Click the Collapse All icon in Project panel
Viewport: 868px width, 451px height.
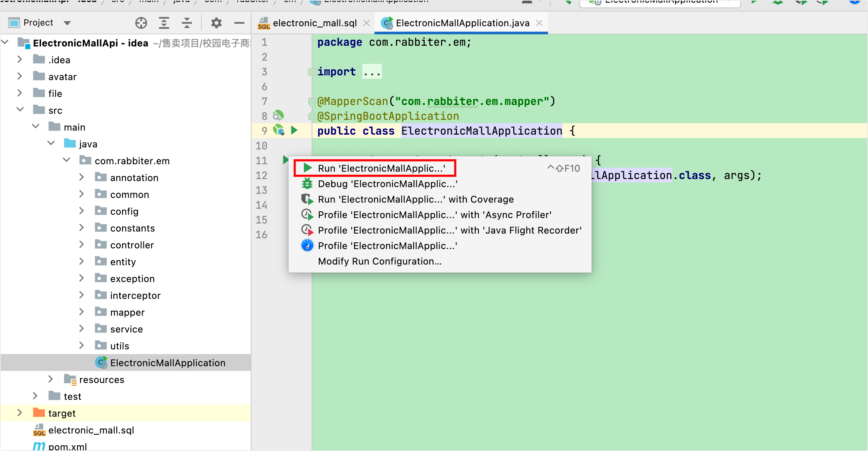pyautogui.click(x=187, y=23)
